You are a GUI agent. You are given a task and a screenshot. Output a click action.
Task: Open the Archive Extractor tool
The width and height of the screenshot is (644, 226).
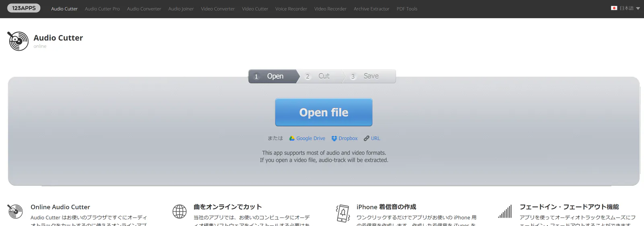tap(372, 9)
